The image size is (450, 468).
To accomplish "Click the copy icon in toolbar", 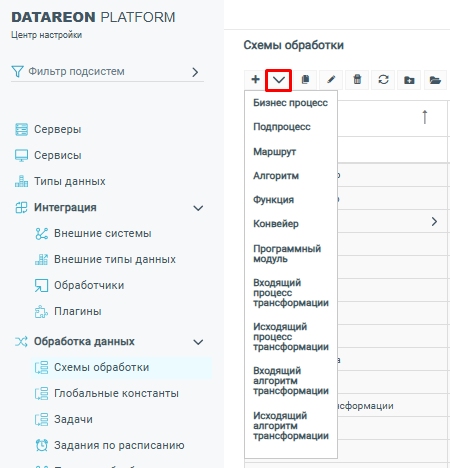I will coord(305,80).
